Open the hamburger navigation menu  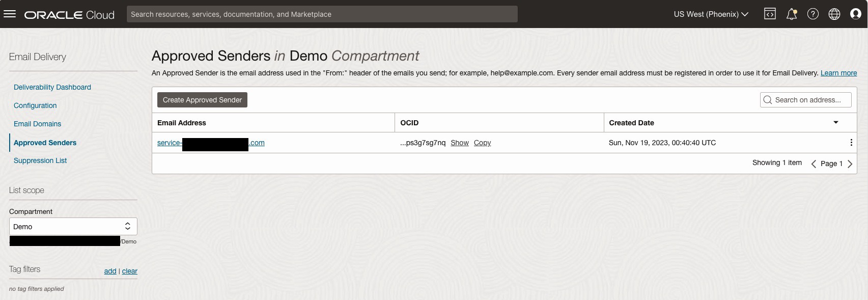[10, 14]
